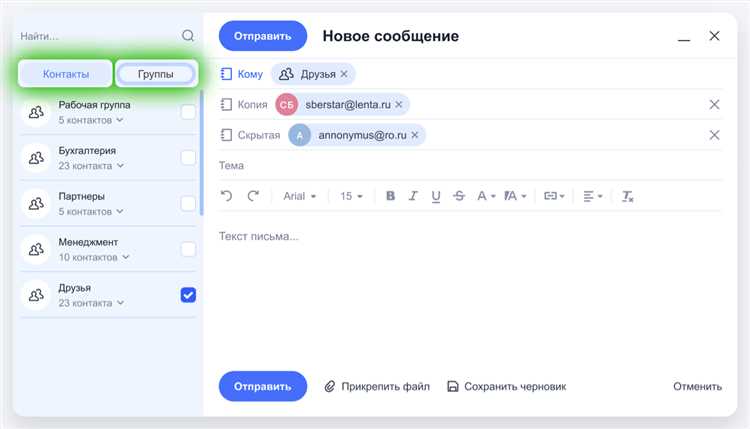Viewport: 750px width, 429px height.
Task: Click the group list scrollbar
Action: 201,153
